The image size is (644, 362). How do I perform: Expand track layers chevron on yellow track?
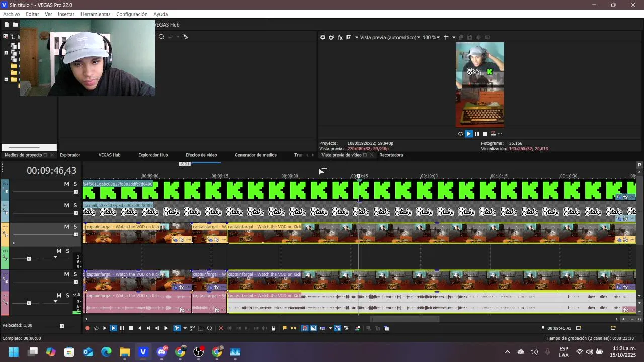[x=14, y=243]
